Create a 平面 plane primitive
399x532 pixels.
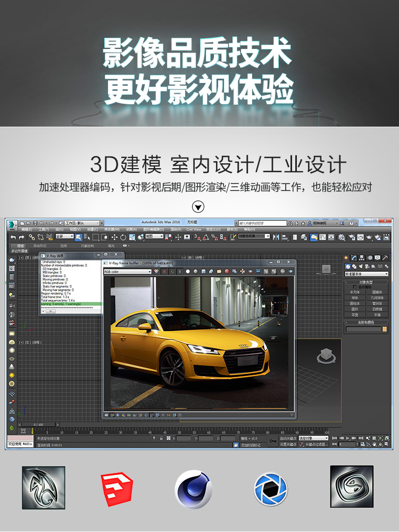click(x=377, y=315)
